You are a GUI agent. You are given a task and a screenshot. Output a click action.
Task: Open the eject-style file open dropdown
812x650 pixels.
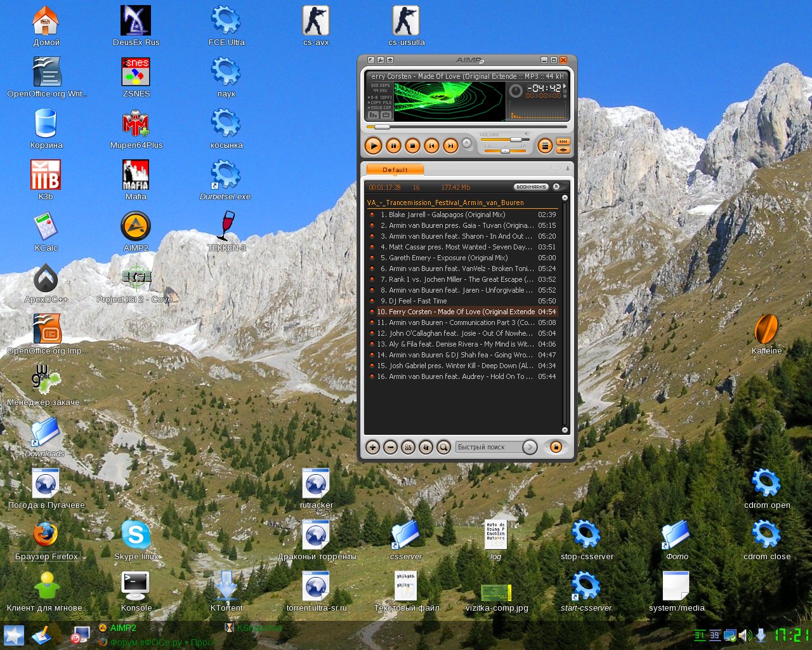tap(466, 143)
